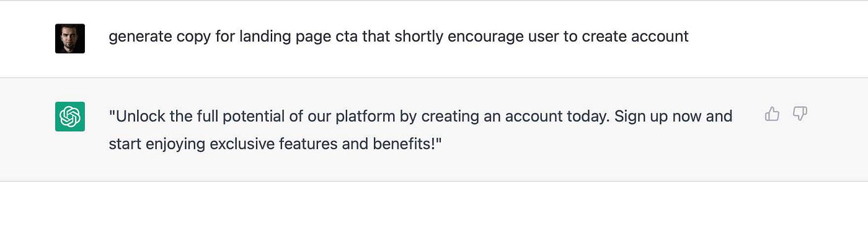
Task: Click the green ChatGPT logo avatar
Action: point(70,117)
